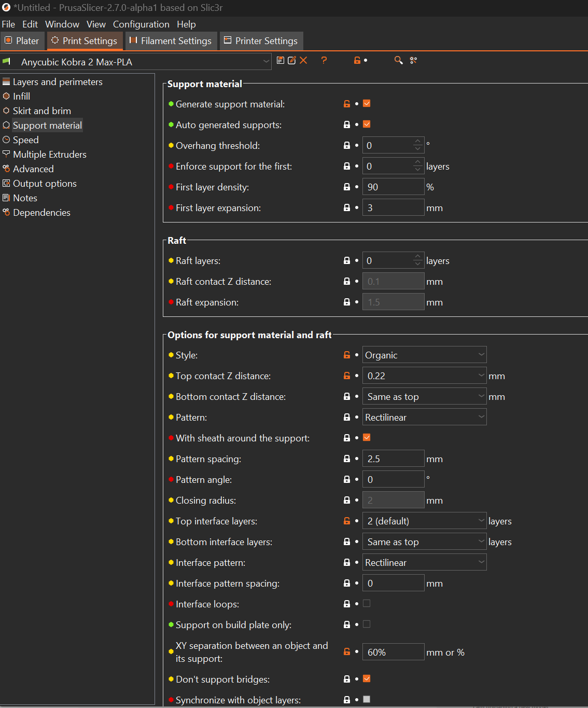588x708 pixels.
Task: Click the save preset icon
Action: click(281, 61)
